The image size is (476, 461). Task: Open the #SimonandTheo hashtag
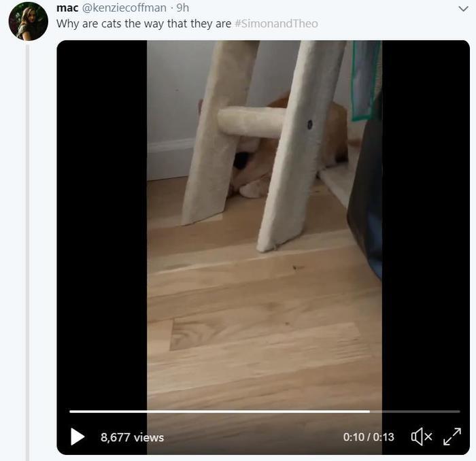(277, 24)
